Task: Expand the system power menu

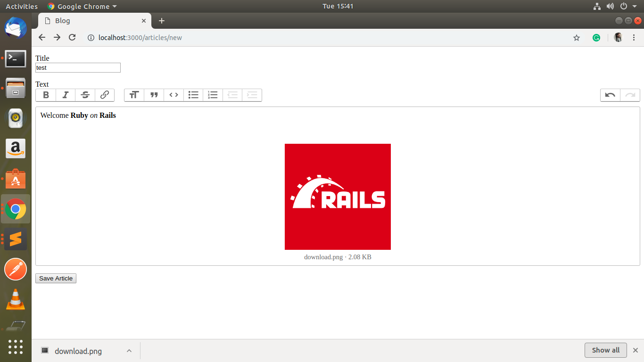Action: click(x=628, y=6)
